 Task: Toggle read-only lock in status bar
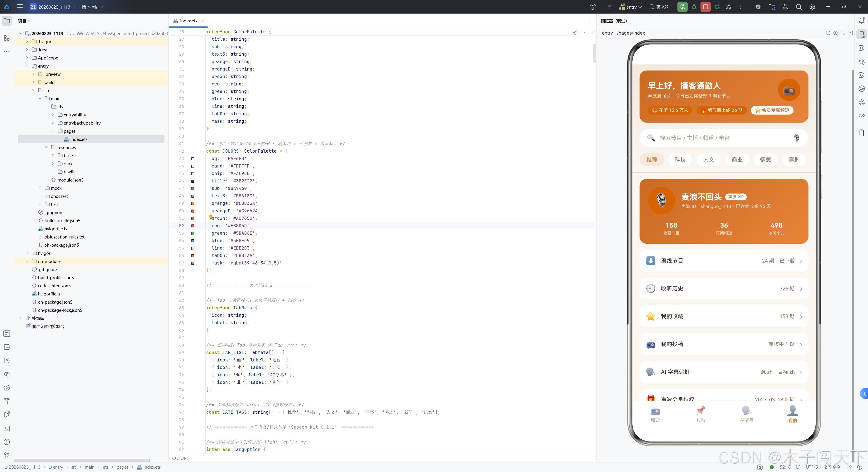pyautogui.click(x=849, y=467)
